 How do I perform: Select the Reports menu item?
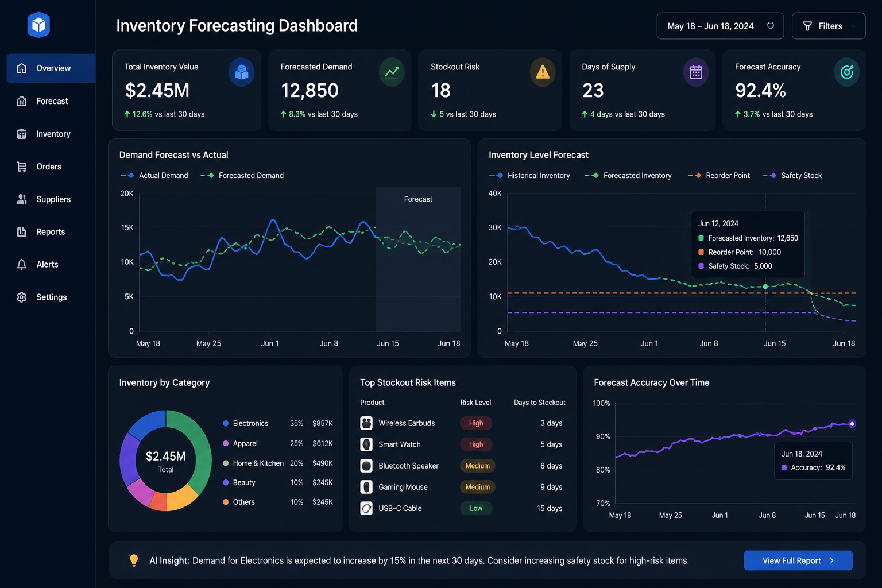coord(51,232)
